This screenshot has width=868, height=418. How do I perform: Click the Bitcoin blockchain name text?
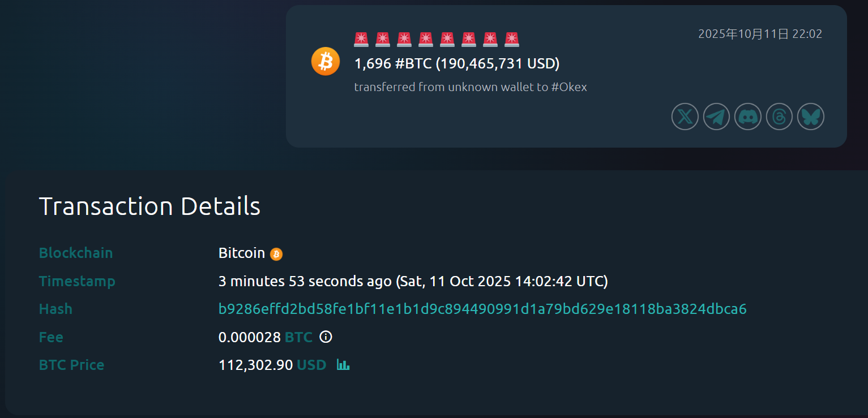(x=242, y=253)
